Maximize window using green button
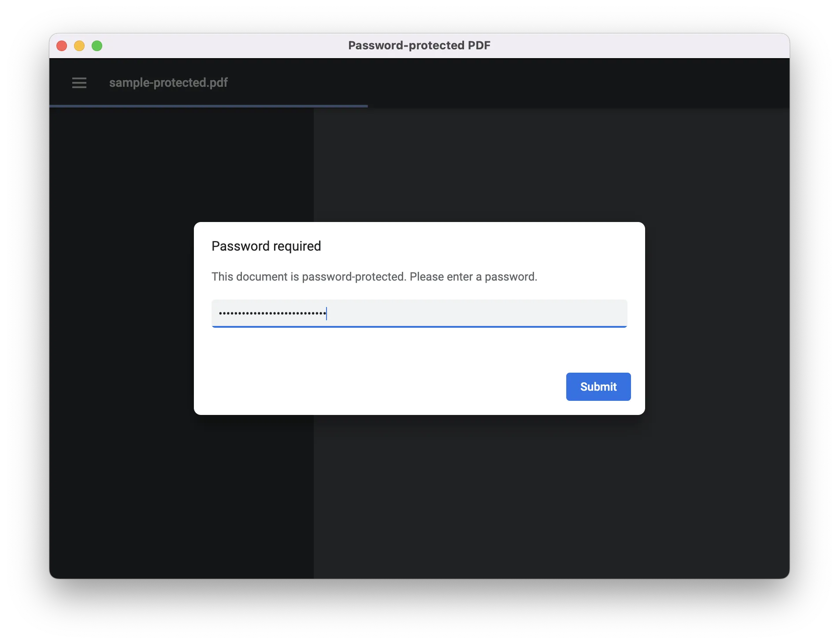 pos(97,46)
